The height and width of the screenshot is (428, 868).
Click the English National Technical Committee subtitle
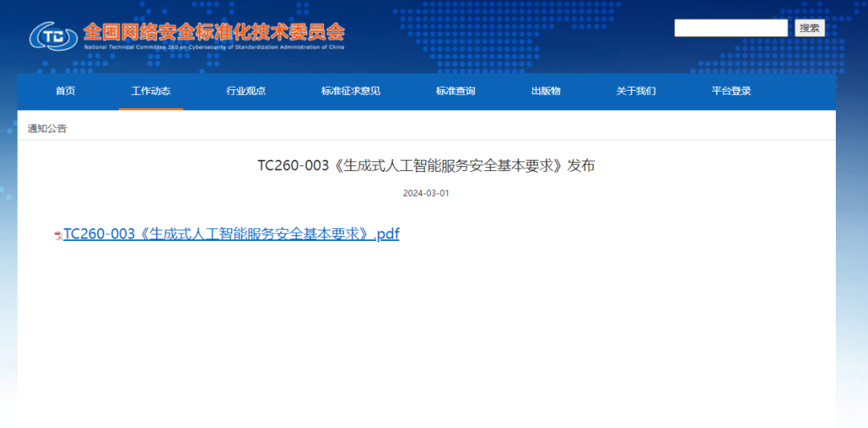[x=214, y=47]
